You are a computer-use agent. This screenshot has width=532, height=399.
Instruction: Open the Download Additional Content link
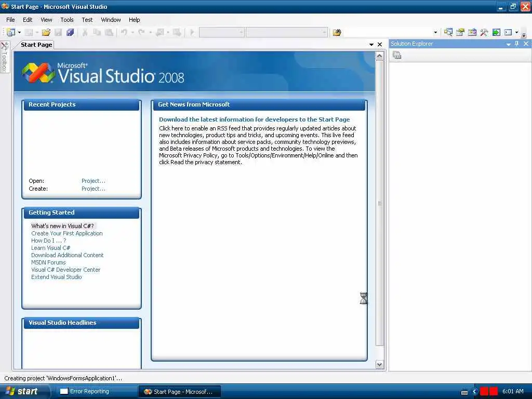point(67,255)
